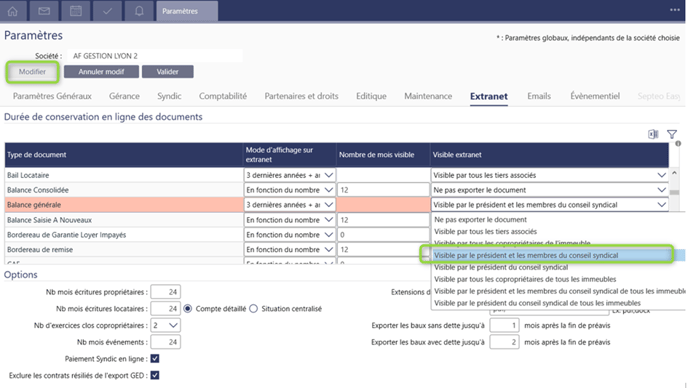Viewport: 688px width, 388px height.
Task: Edit Nb mois écritures locataires field
Action: [165, 309]
